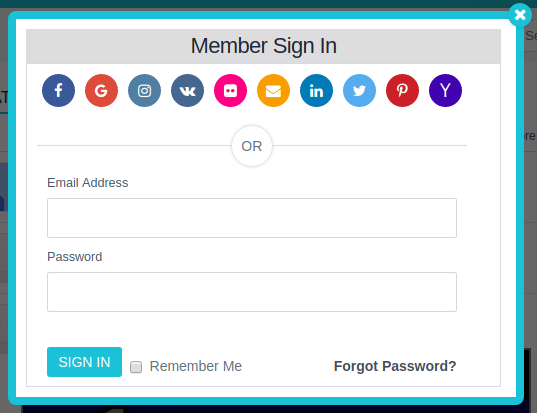Viewport: 537px width, 413px height.
Task: Choose the purple Yahoo icon
Action: pos(445,90)
